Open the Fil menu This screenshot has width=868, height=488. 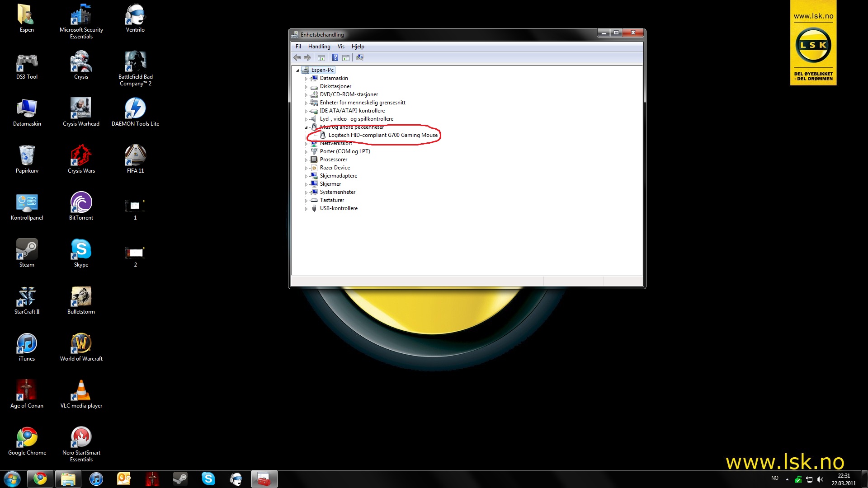[x=298, y=47]
